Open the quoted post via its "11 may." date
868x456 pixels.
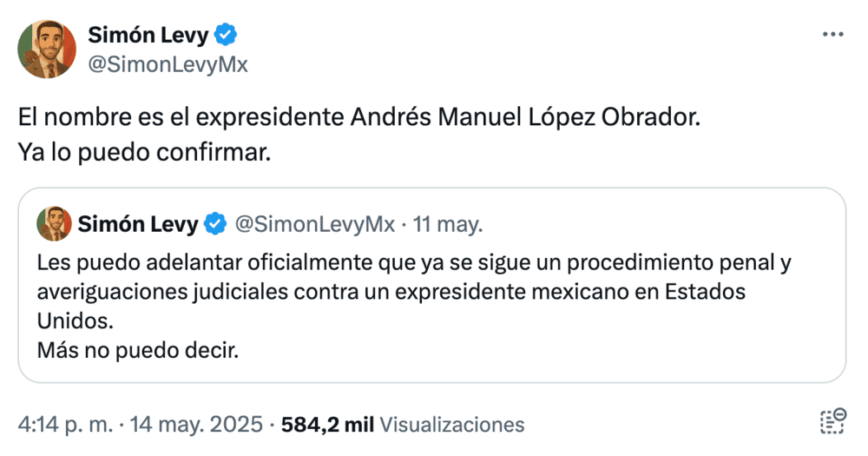[x=449, y=225]
